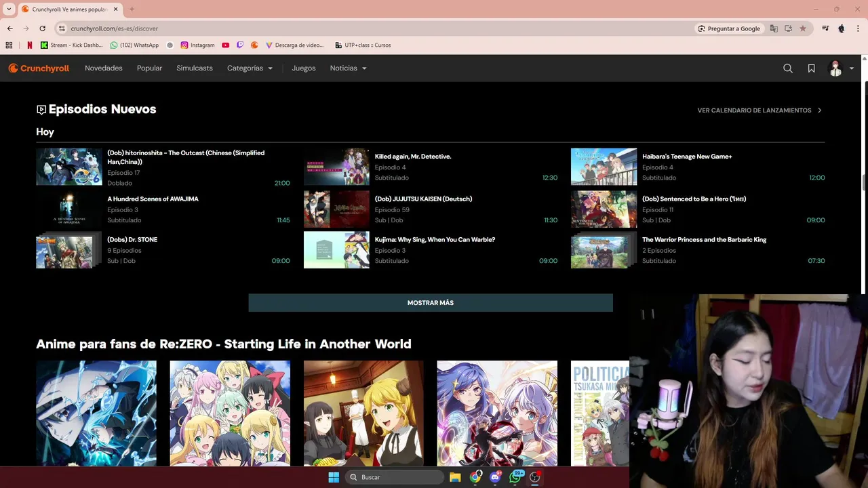Open File Explorer from taskbar
Viewport: 868px width, 488px height.
pyautogui.click(x=455, y=477)
